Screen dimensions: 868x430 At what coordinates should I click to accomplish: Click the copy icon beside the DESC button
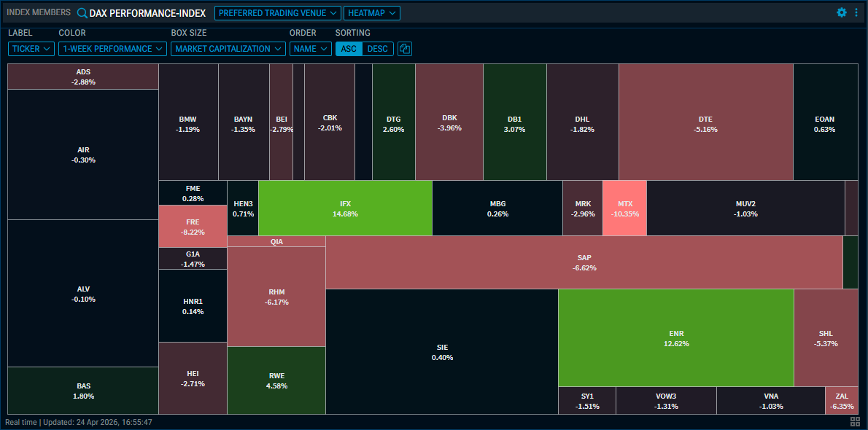click(405, 49)
